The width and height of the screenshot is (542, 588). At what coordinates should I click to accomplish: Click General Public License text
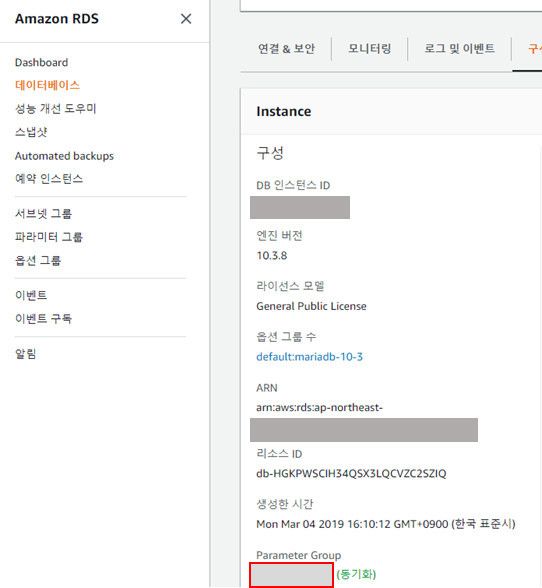point(311,306)
